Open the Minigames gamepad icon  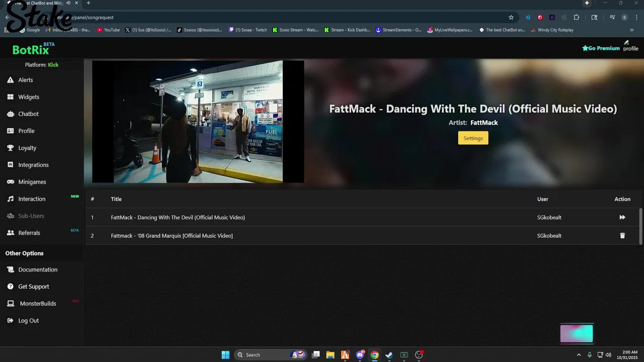(10, 182)
